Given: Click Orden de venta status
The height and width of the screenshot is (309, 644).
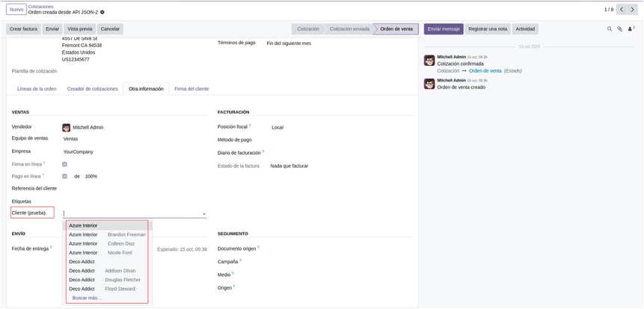Looking at the screenshot, I should tap(396, 29).
